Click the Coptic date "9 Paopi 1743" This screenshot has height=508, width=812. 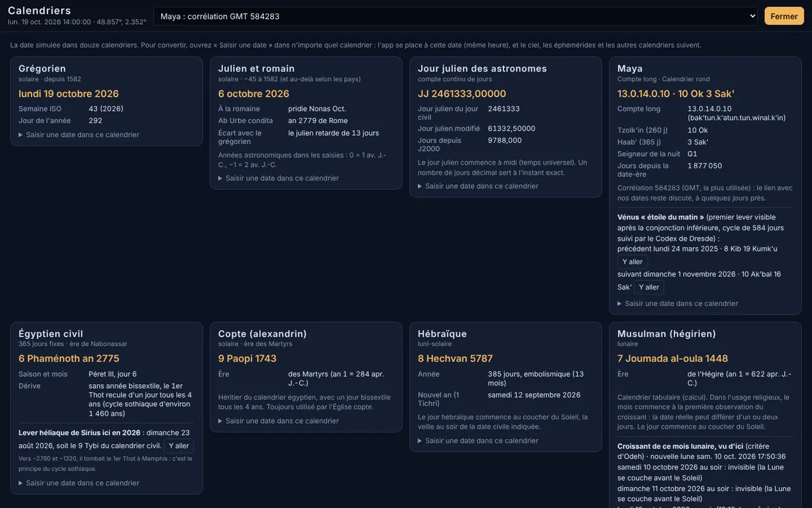pos(247,359)
